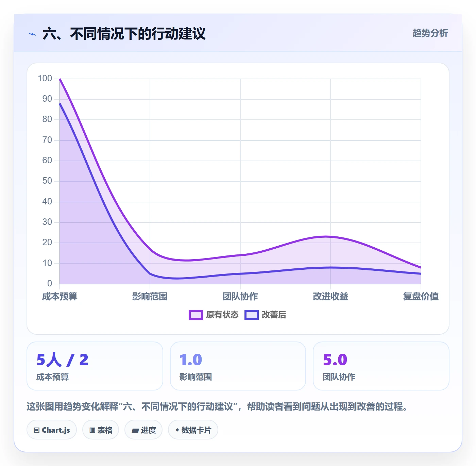Select the 进度 tag chip
Image resolution: width=476 pixels, height=466 pixels.
143,430
